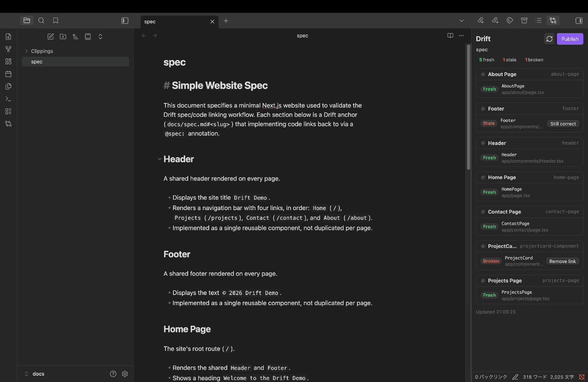This screenshot has height=382, width=588.
Task: Open the search icon in left sidebar
Action: [41, 21]
